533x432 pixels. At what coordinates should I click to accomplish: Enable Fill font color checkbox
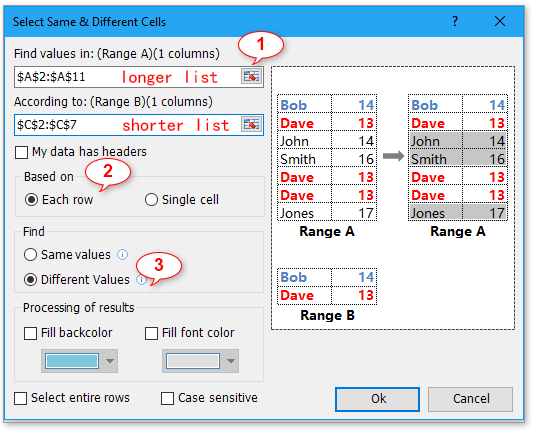pyautogui.click(x=151, y=333)
